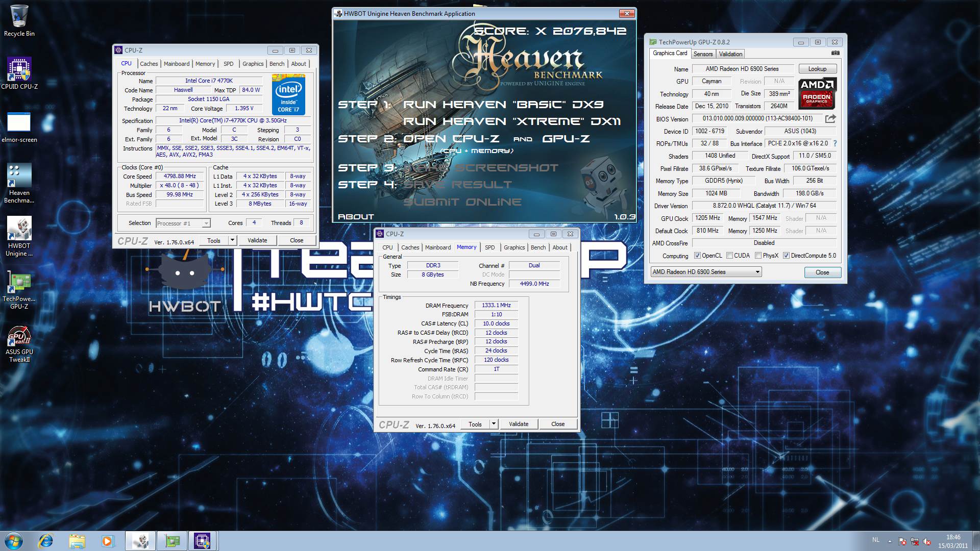Screen dimensions: 980x551
Task: Switch to CPU-Z taskbar button
Action: click(x=203, y=541)
